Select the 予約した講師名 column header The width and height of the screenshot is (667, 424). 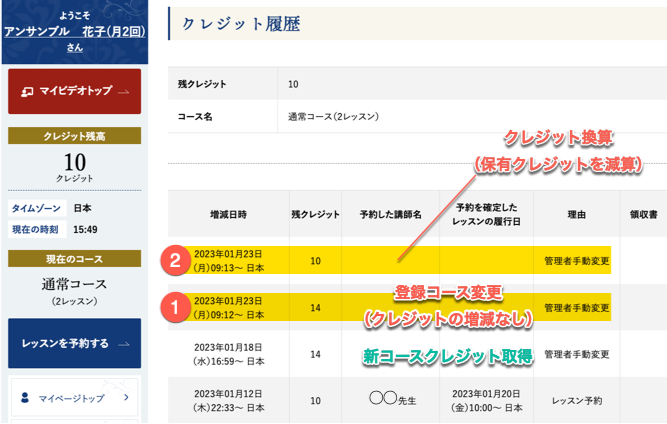tap(390, 214)
